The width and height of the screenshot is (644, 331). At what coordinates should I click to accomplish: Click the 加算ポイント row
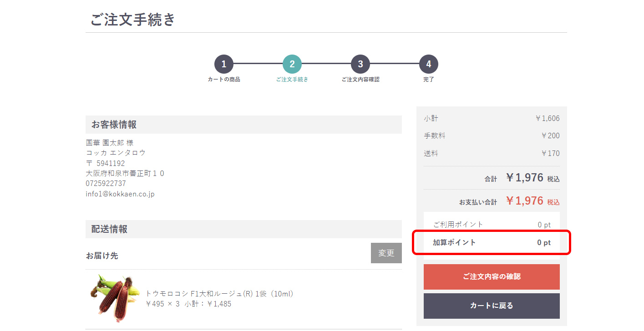(x=492, y=243)
